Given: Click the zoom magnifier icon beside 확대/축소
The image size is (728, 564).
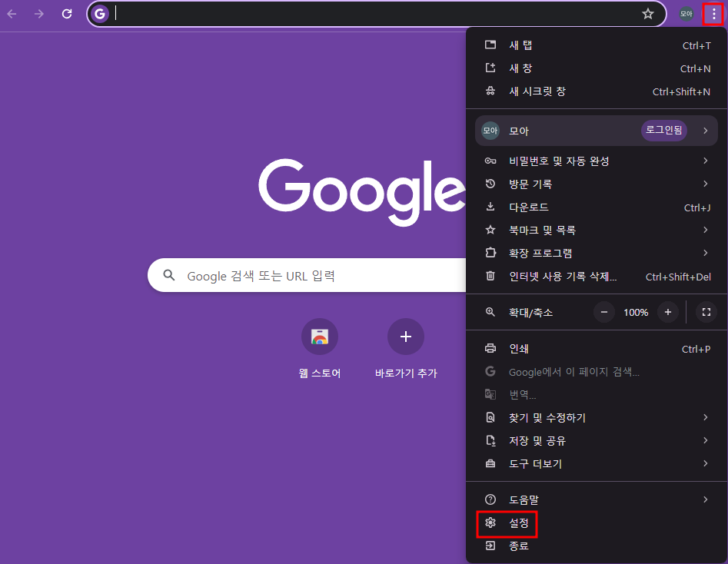Looking at the screenshot, I should [x=490, y=312].
